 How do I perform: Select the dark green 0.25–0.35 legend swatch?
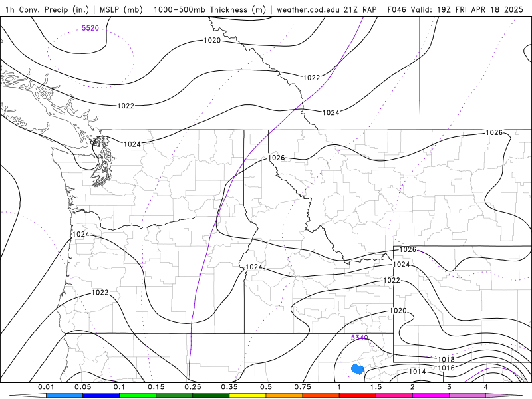click(x=211, y=396)
